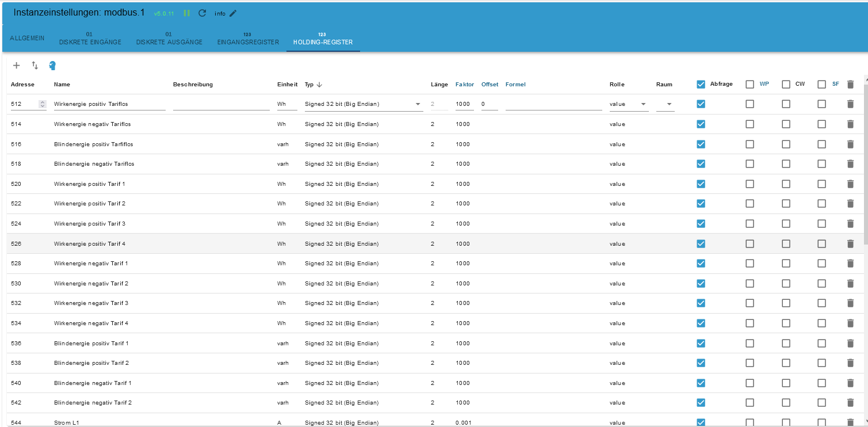Click the pencil icon next to info
Screen dimensions: 868x427
pos(233,13)
